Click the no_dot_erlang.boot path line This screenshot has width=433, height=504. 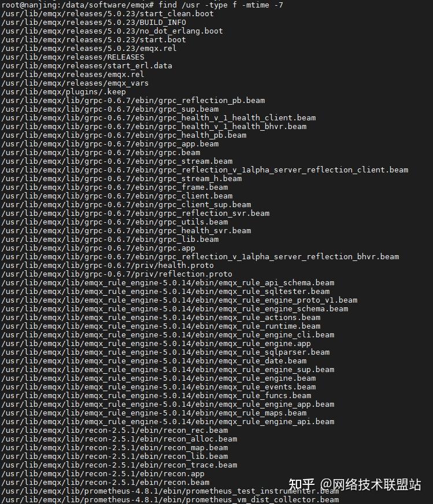coord(112,31)
